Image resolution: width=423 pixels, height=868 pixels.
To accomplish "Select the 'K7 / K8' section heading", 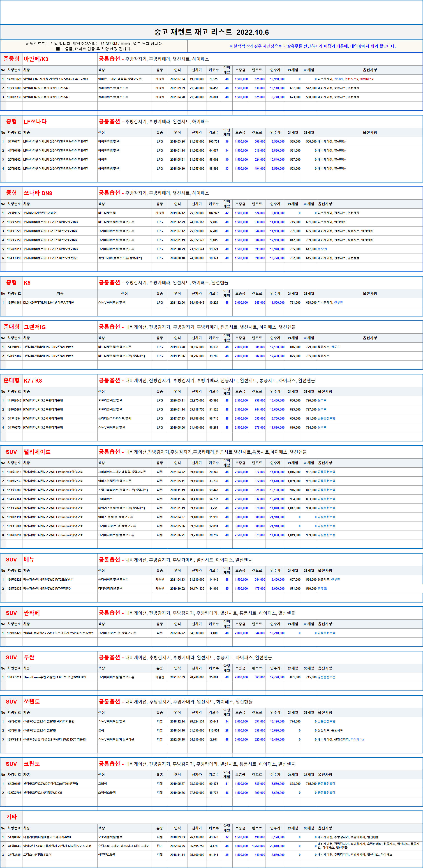I will click(x=33, y=380).
